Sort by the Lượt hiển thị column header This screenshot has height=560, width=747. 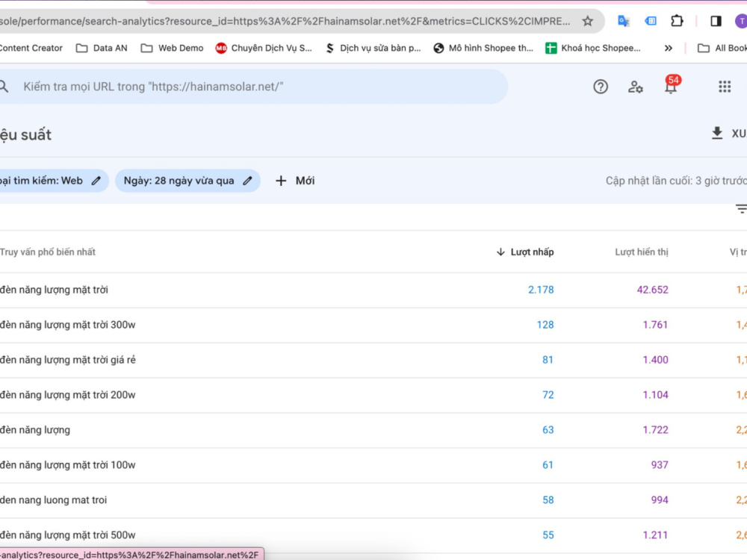[641, 252]
